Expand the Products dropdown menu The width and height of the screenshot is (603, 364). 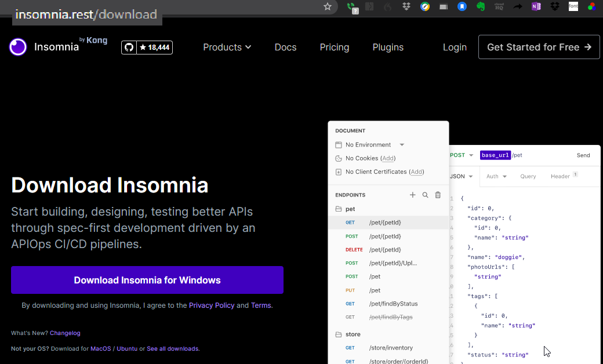pos(227,48)
